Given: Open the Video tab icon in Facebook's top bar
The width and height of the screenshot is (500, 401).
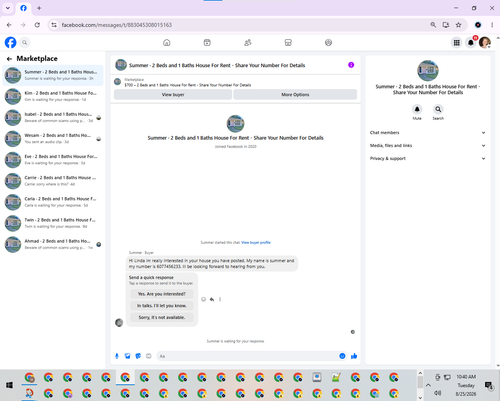Looking at the screenshot, I should coord(207,43).
